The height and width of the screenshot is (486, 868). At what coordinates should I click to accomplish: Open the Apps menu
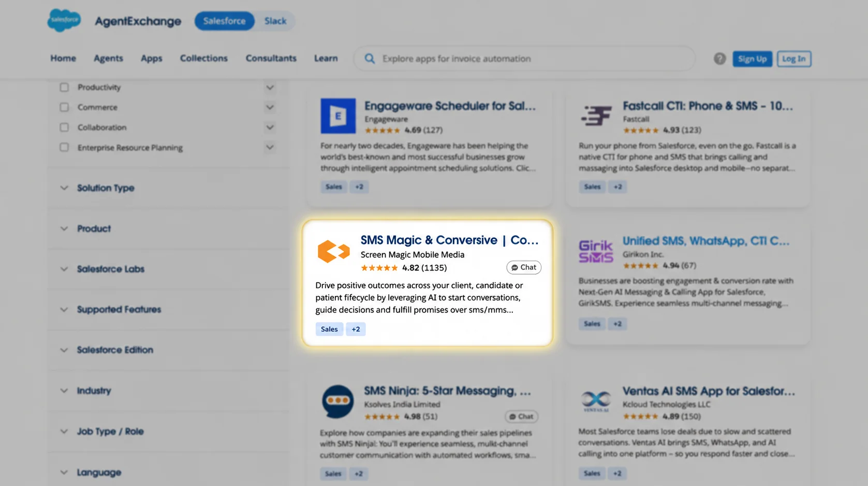coord(151,58)
